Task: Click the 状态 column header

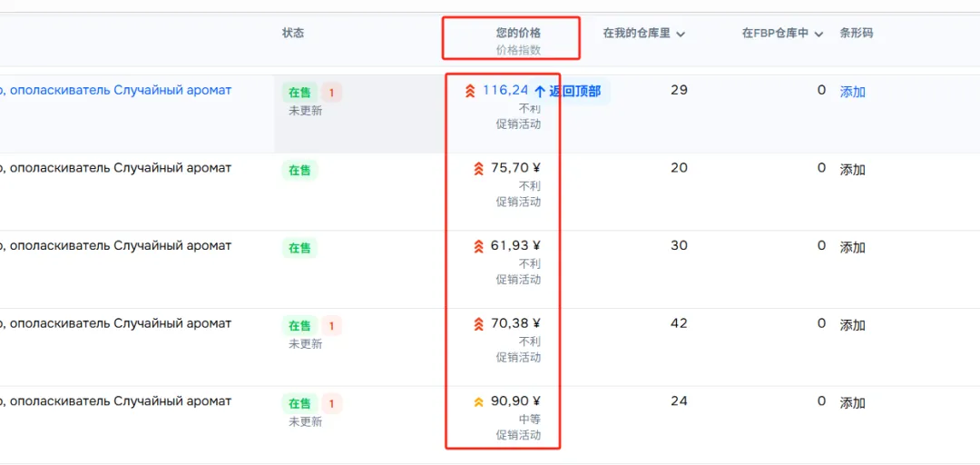Action: tap(293, 33)
